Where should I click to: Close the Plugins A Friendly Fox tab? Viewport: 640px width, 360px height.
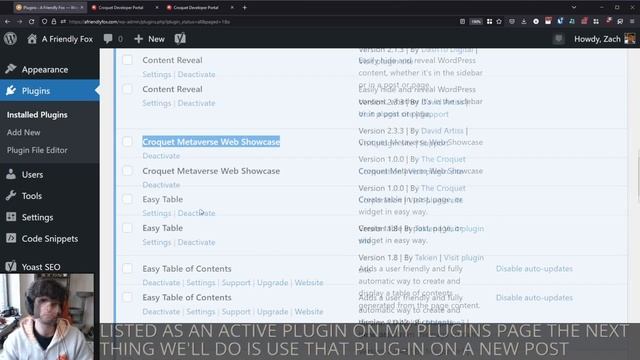point(82,7)
